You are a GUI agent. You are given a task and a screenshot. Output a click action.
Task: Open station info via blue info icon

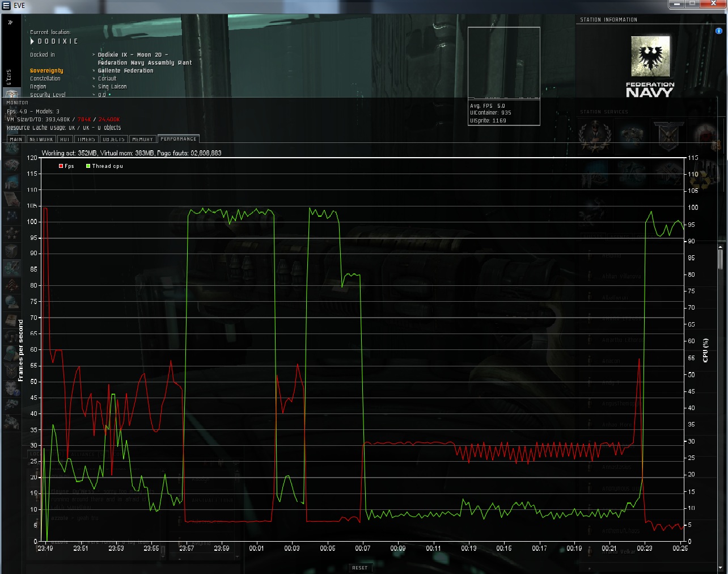tap(719, 31)
